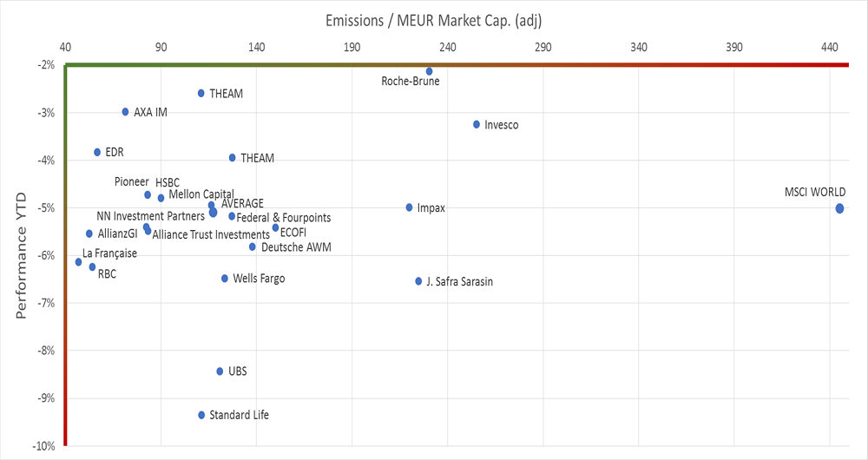The image size is (868, 460).
Task: Click the 'MSCI WORLD' label
Action: 815,192
